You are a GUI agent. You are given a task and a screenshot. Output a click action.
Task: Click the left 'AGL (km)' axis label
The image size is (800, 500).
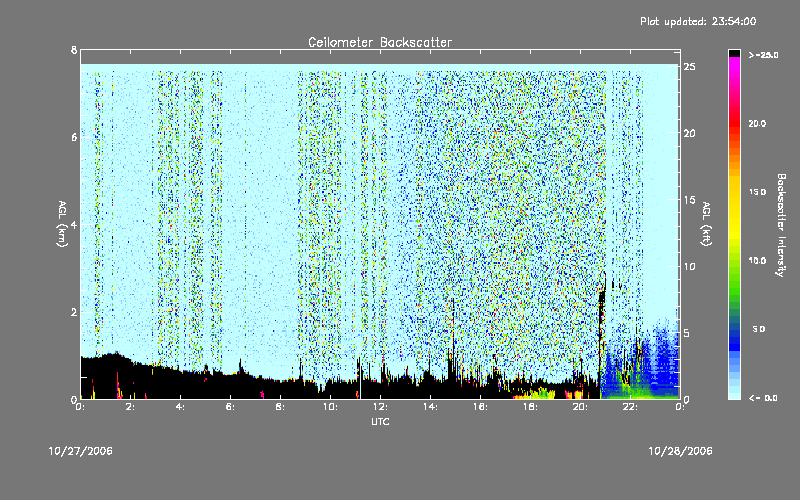(62, 224)
